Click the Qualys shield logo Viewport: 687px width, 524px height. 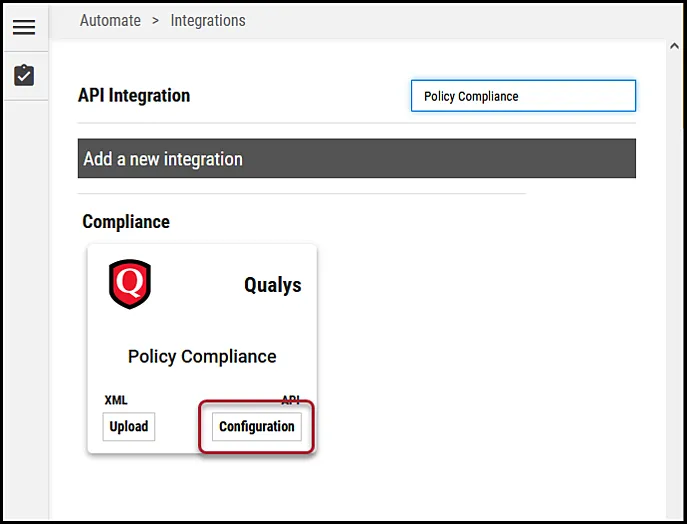[130, 284]
